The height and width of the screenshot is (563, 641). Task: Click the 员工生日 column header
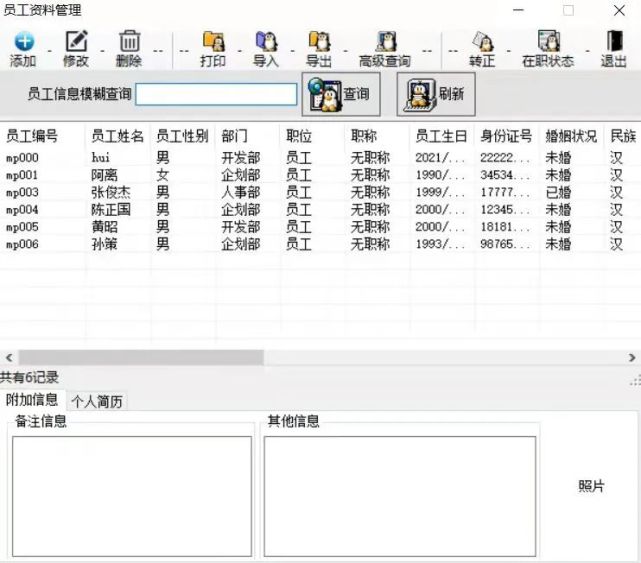[441, 136]
